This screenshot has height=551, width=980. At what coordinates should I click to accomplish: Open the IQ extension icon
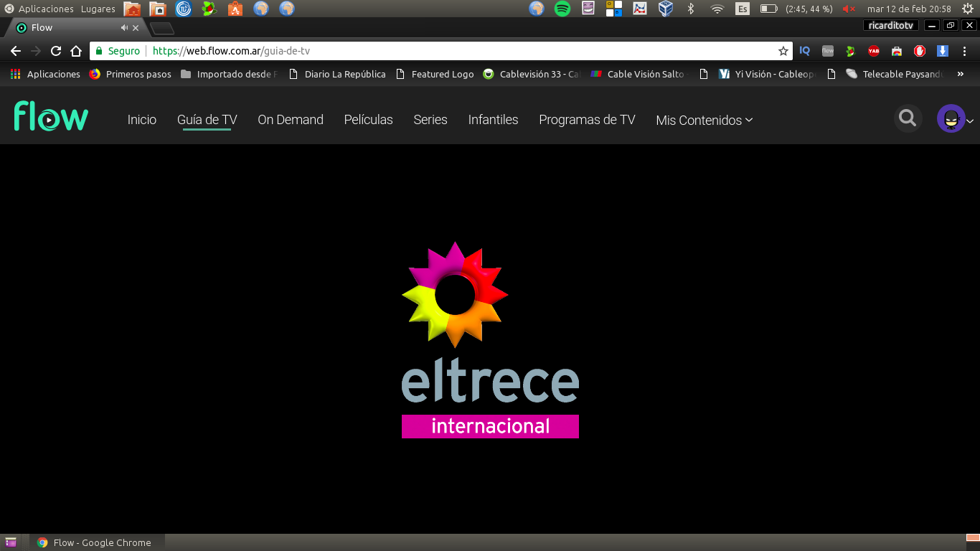pos(805,51)
